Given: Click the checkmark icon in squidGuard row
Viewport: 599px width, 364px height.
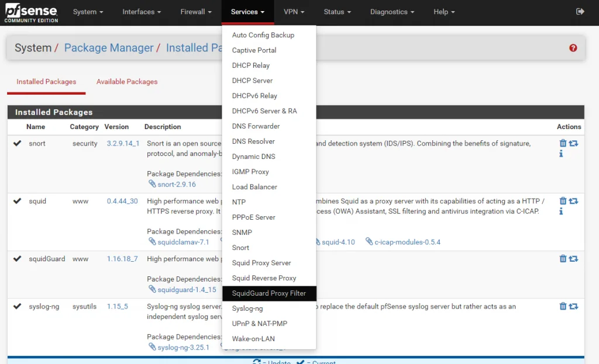Looking at the screenshot, I should pyautogui.click(x=17, y=258).
